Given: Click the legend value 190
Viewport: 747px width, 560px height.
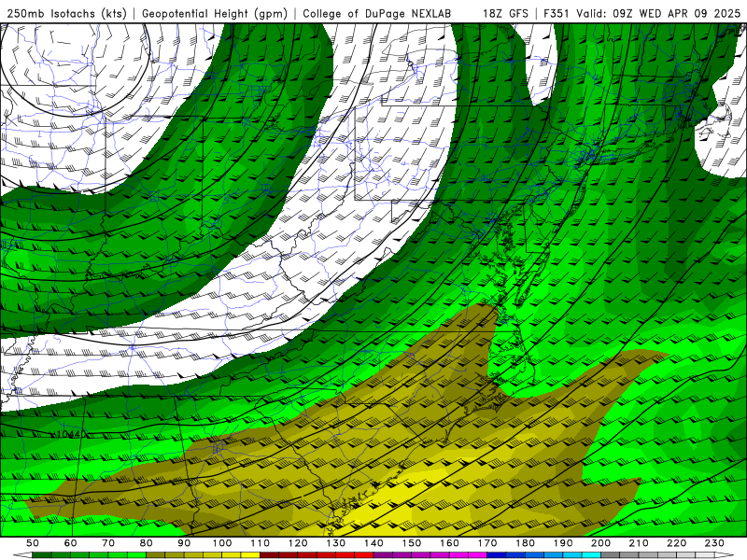Looking at the screenshot, I should pyautogui.click(x=563, y=543).
